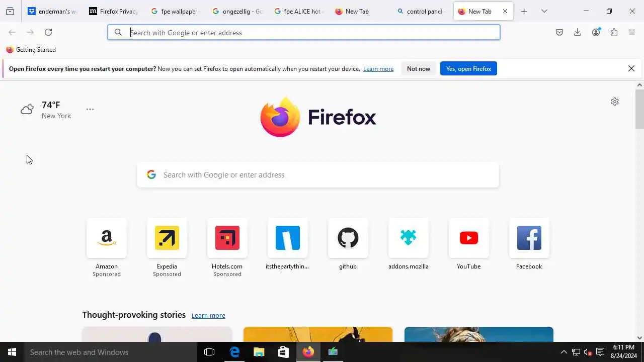Click Learn more beside Thought-provoking stories
644x362 pixels.
208,316
